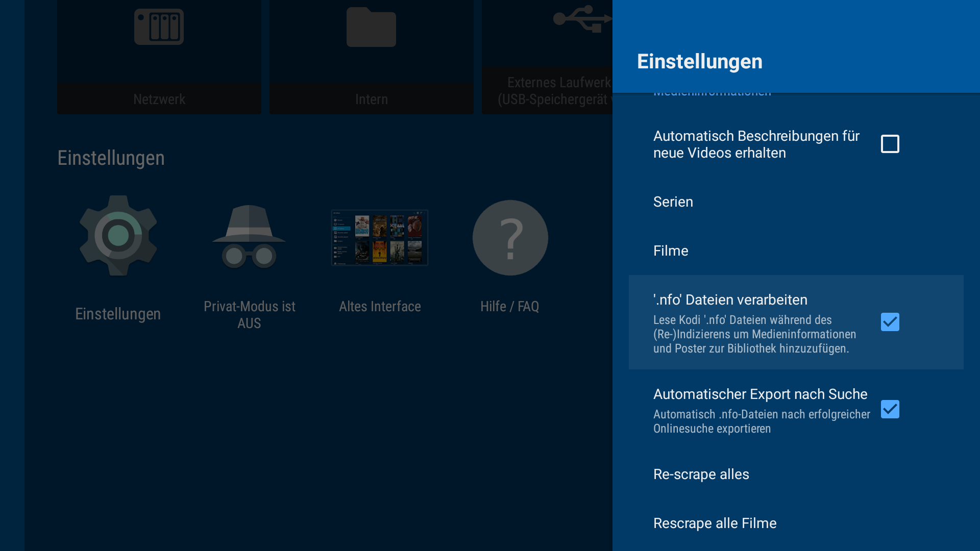Uncheck '.nfo' Dateien verarbeiten checkbox
The image size is (980, 551).
coord(890,322)
